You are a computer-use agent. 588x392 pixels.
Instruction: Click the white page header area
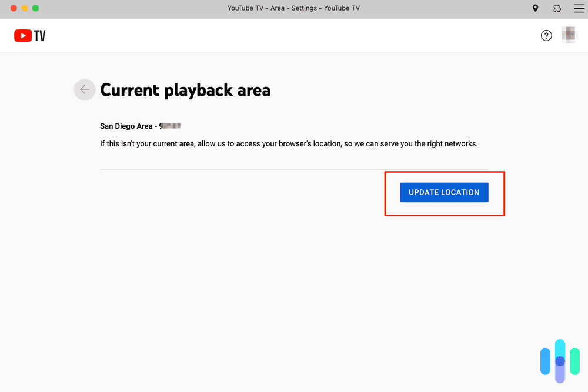tap(294, 35)
